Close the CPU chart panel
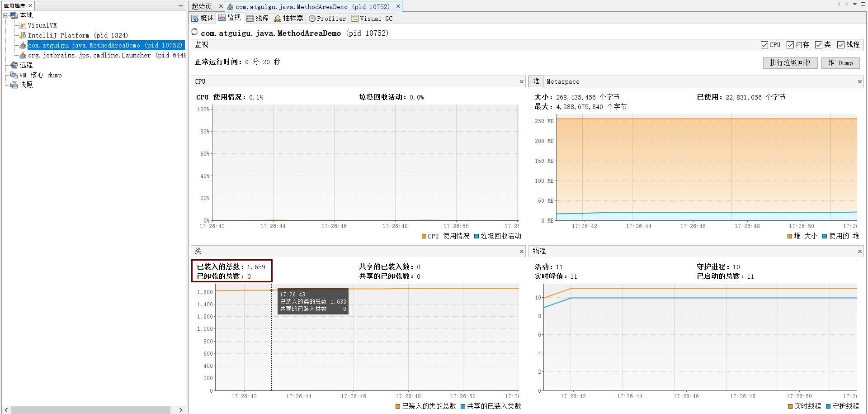868x414 pixels. click(521, 82)
